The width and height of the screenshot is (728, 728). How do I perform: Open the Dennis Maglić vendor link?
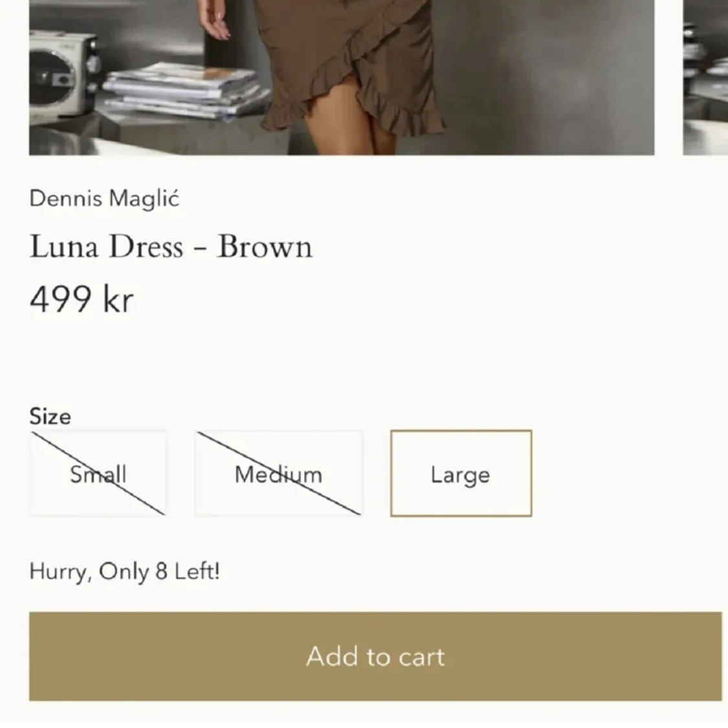click(104, 199)
